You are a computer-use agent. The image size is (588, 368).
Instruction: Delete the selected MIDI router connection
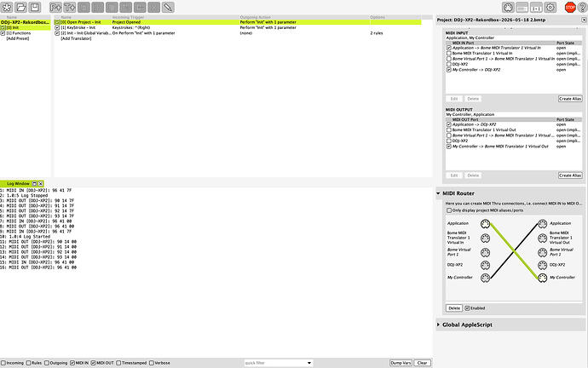pos(454,308)
